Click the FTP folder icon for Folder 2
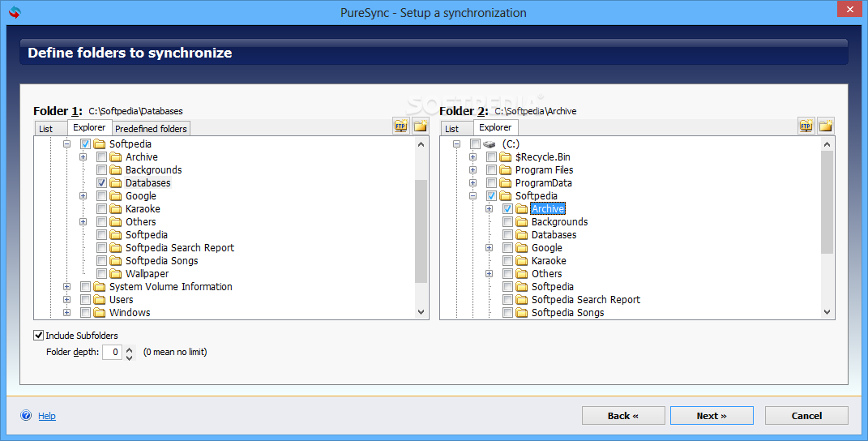 pos(806,126)
